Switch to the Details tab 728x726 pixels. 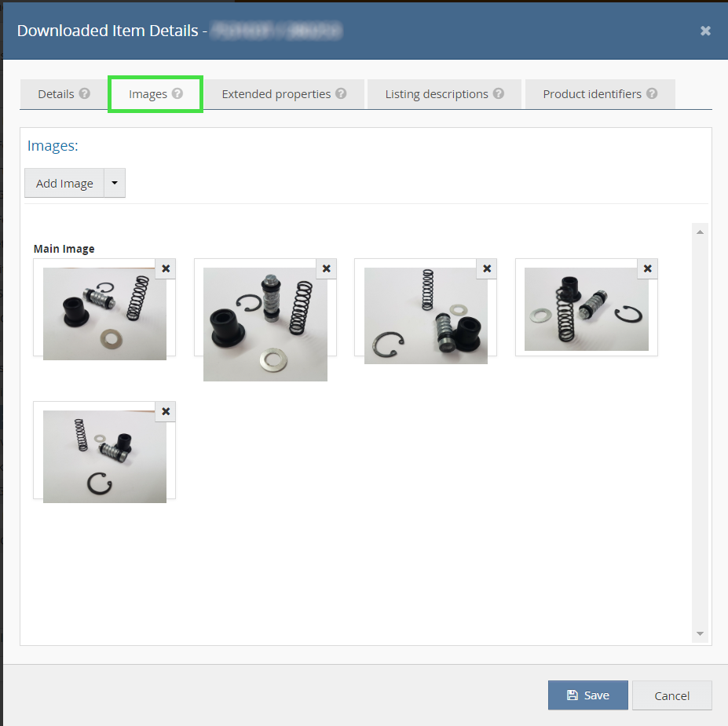(x=56, y=94)
